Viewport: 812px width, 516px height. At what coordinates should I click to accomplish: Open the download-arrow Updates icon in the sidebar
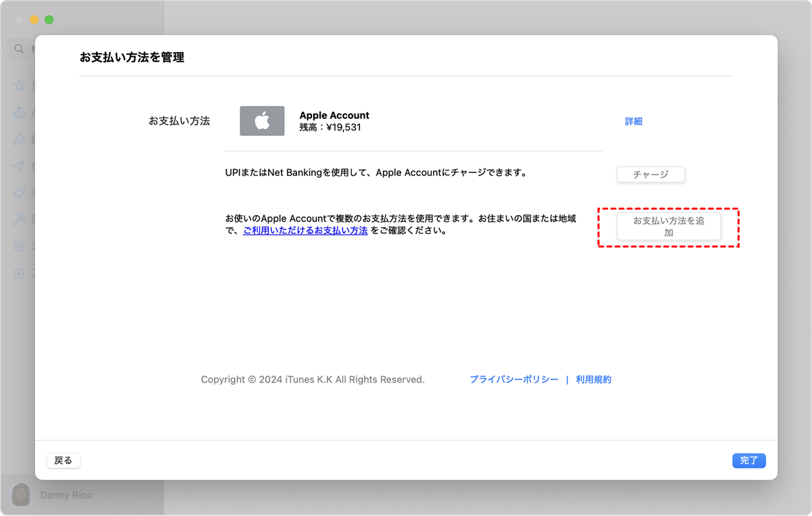tap(19, 273)
